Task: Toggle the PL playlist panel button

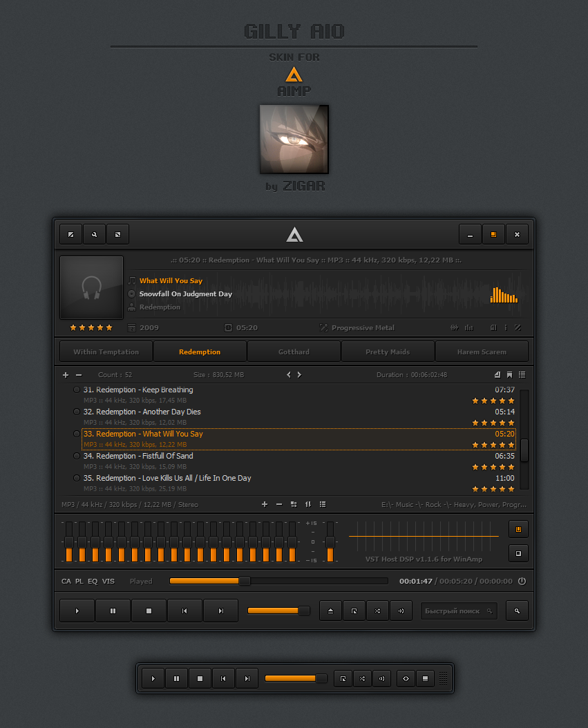Action: click(x=79, y=582)
